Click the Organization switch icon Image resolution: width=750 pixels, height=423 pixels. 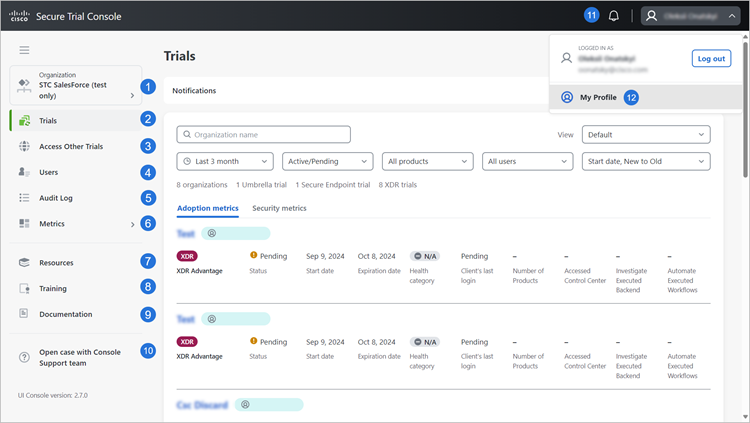24,85
